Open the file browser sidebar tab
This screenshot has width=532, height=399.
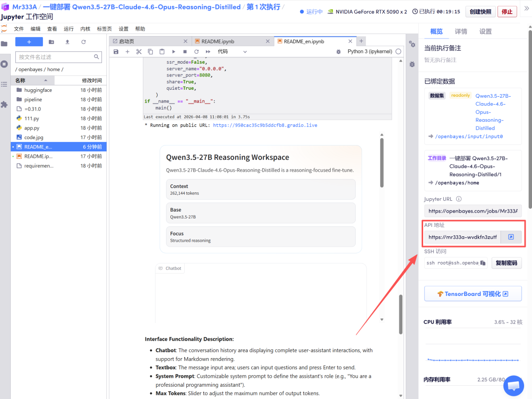point(4,43)
